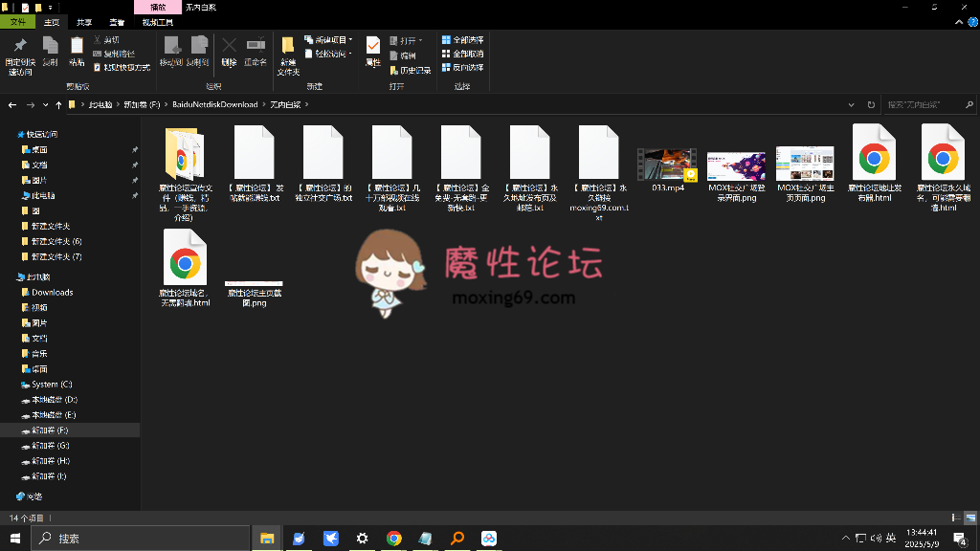The width and height of the screenshot is (980, 551).
Task: Open the address bar history dropdown
Action: pyautogui.click(x=851, y=105)
